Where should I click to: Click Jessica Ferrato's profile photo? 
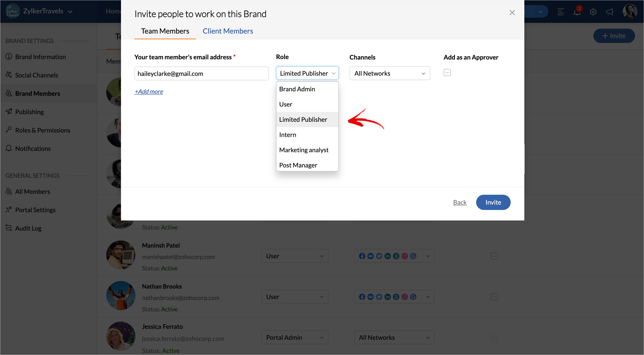tap(121, 336)
